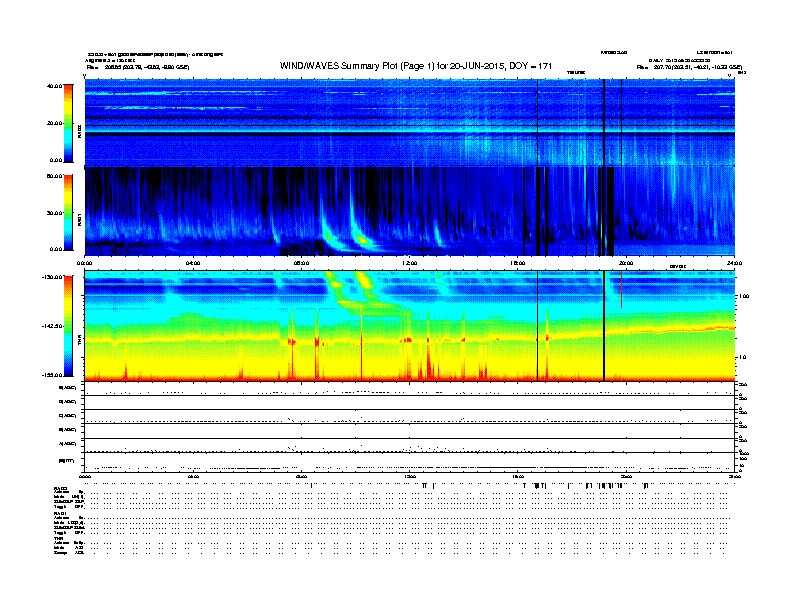Screen dimensions: 792x612
Task: Click the 00:00 tick label below the RAD1 panel
Action: click(x=84, y=263)
